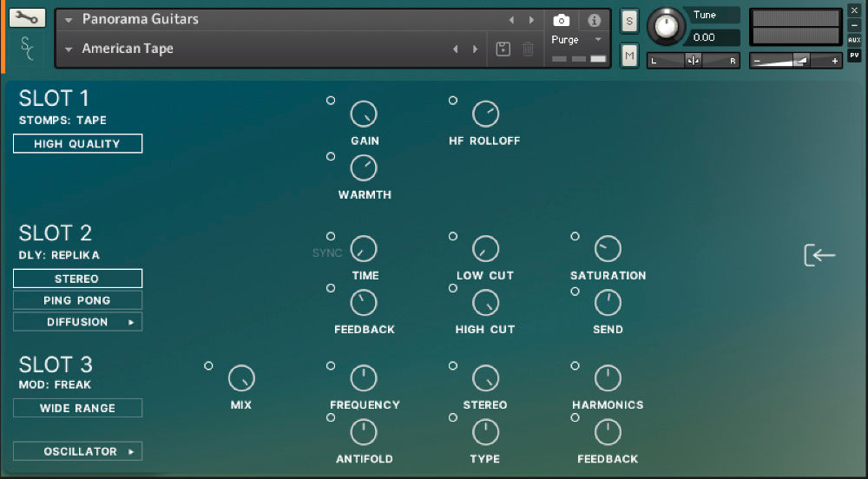
Task: Click MOD: FREAK effect label
Action: [55, 385]
